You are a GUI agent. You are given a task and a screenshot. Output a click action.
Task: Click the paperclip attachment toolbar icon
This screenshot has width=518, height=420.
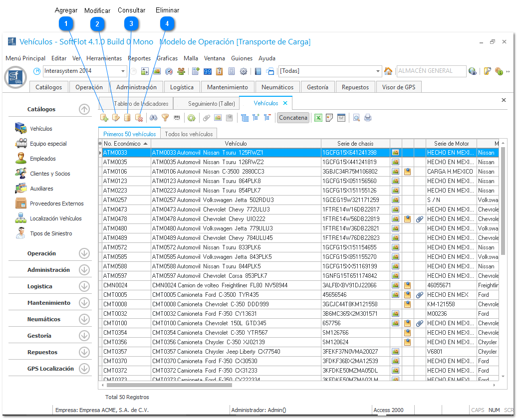(x=206, y=118)
